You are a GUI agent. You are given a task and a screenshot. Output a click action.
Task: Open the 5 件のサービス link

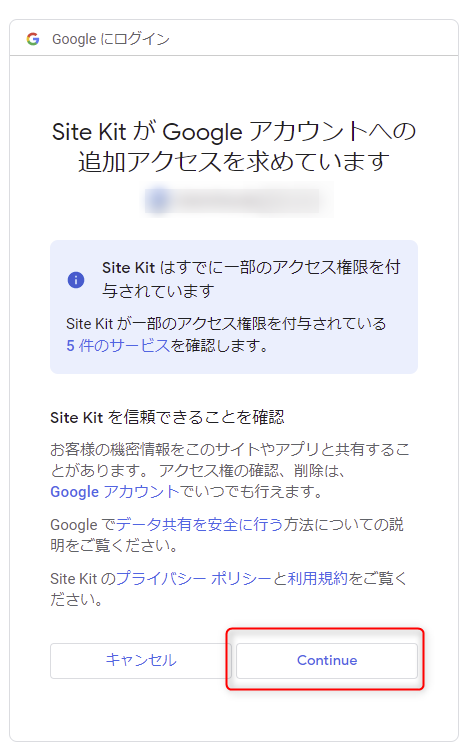coord(118,345)
